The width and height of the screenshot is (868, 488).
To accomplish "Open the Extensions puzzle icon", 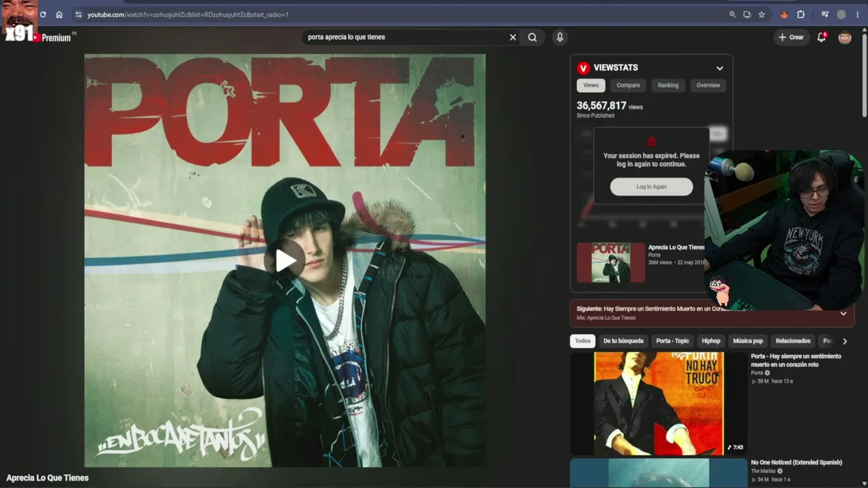I will click(x=801, y=14).
